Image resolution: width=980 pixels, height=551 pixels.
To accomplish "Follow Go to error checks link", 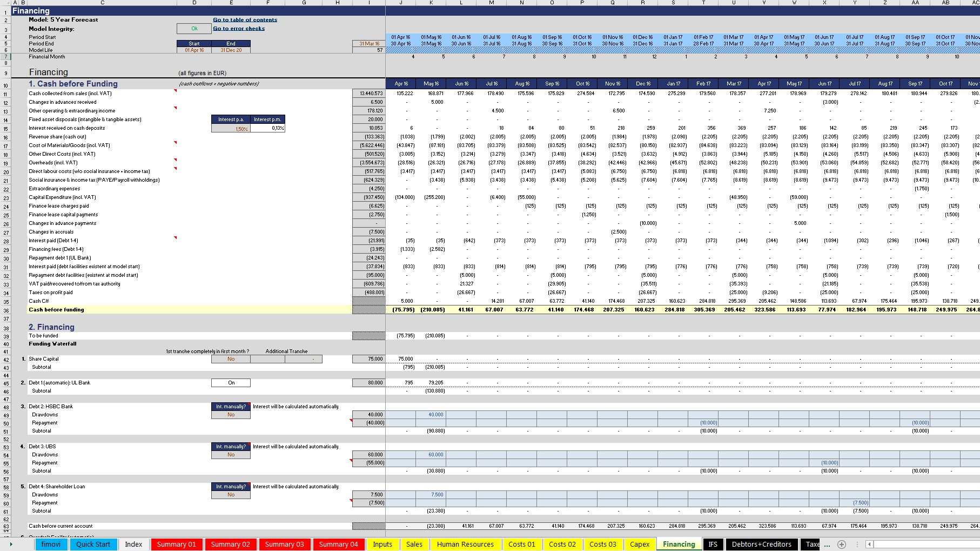I will point(239,29).
